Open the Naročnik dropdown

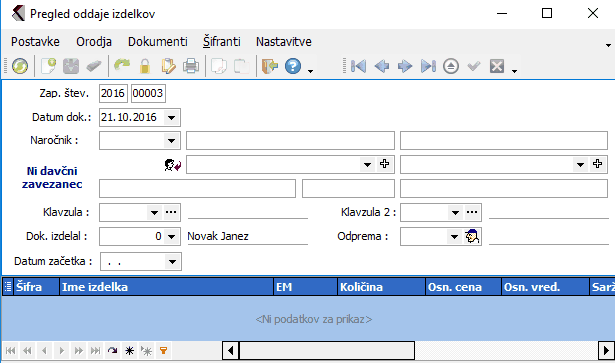click(171, 141)
